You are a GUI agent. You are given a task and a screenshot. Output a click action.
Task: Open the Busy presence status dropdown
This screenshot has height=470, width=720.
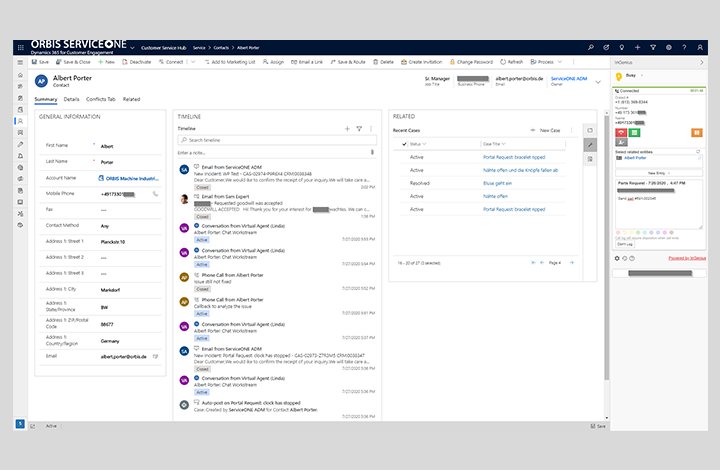(x=633, y=75)
